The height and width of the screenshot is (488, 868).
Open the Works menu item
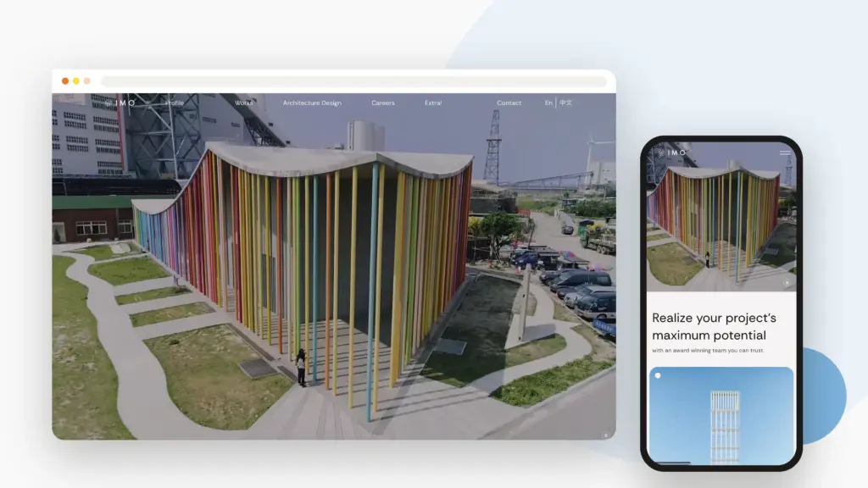coord(243,103)
